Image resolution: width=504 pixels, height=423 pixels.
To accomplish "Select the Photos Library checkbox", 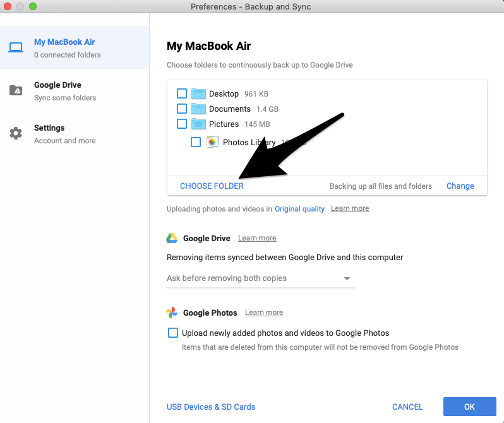I will (x=196, y=142).
